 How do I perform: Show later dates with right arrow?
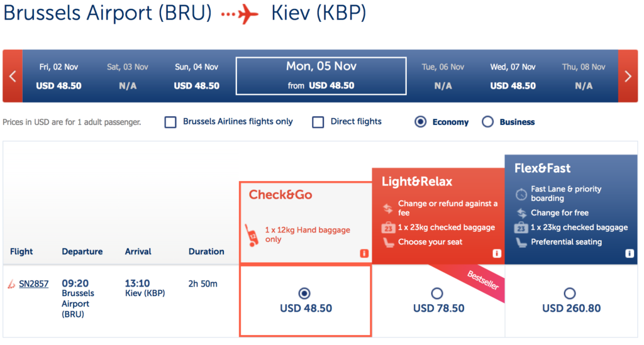[x=628, y=77]
